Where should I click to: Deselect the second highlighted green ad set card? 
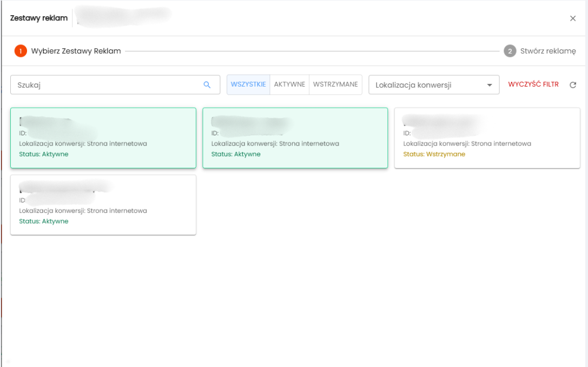click(x=295, y=138)
